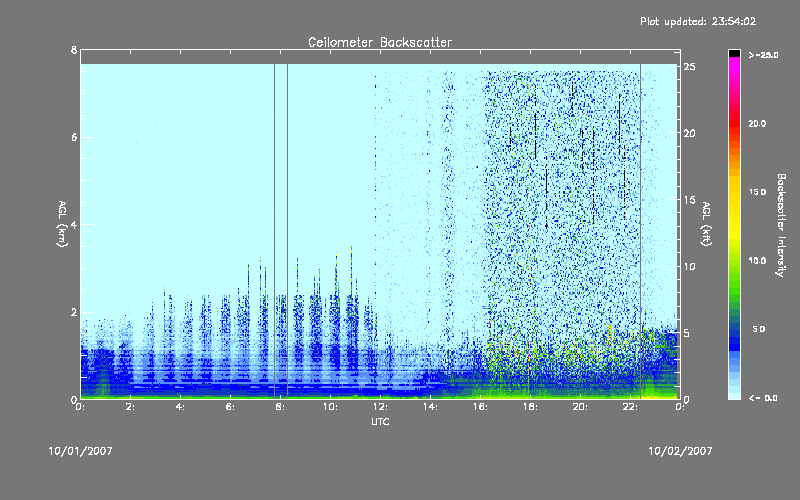Click the 'Ceilometer Backscatter' plot title

pos(380,42)
